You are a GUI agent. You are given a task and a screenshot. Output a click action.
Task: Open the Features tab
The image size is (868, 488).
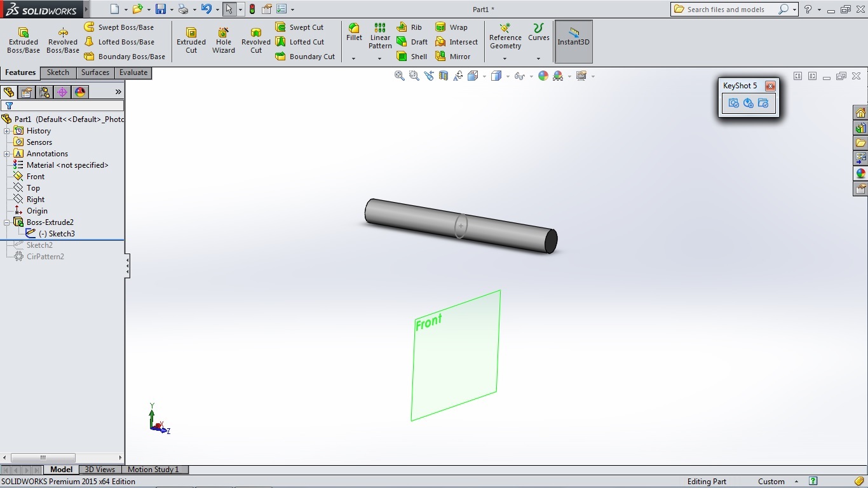click(x=20, y=72)
